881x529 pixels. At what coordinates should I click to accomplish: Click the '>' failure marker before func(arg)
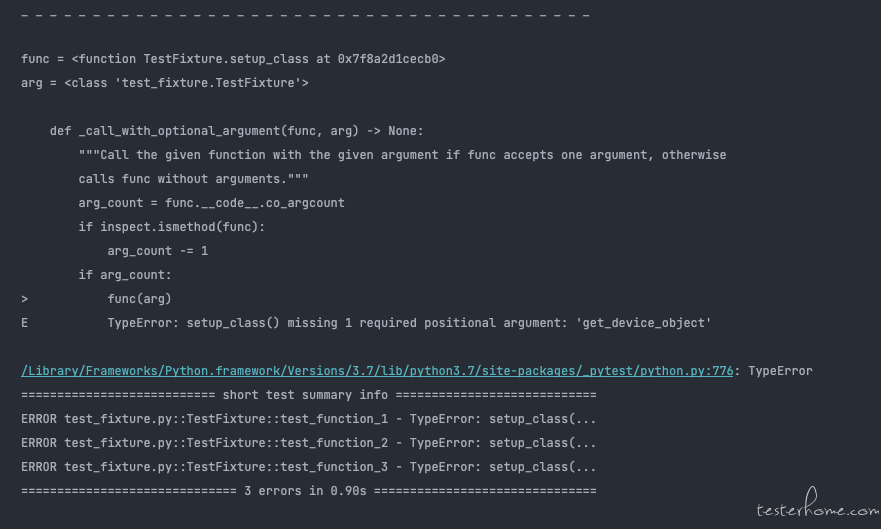tap(24, 299)
